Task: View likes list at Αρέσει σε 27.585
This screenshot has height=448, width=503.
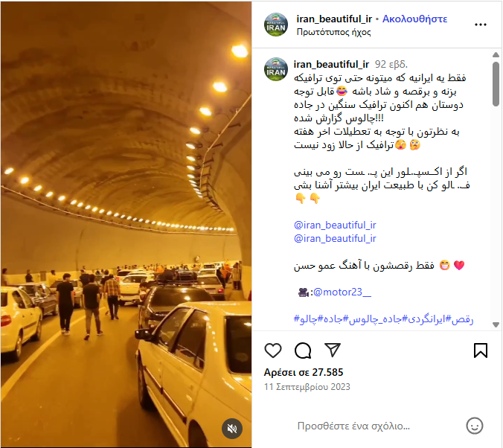Action: click(304, 372)
